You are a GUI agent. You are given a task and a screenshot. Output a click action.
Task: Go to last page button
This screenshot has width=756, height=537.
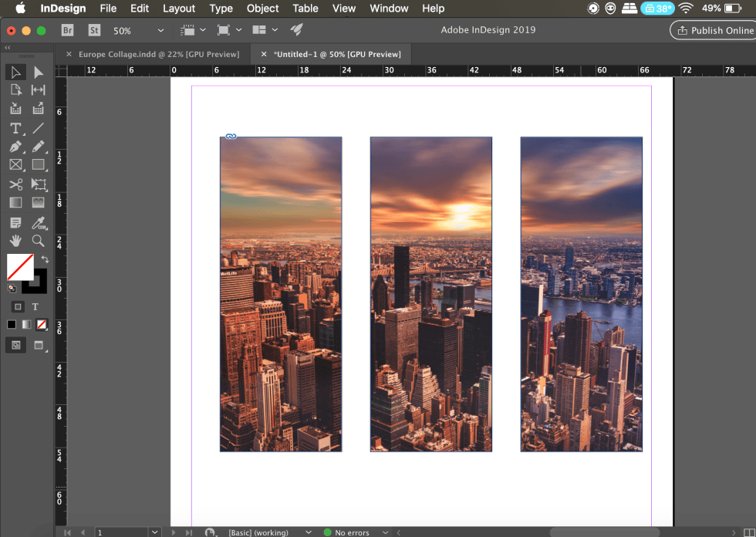point(189,532)
